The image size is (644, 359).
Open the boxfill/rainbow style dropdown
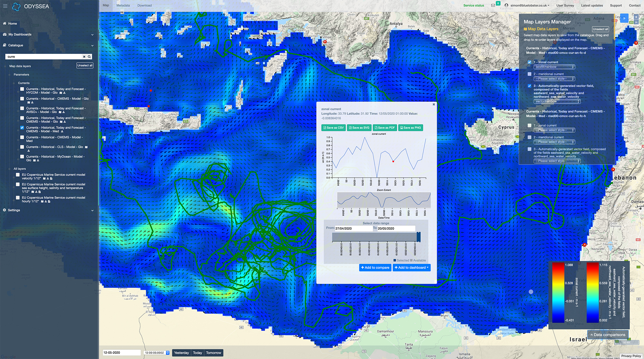[x=554, y=67]
